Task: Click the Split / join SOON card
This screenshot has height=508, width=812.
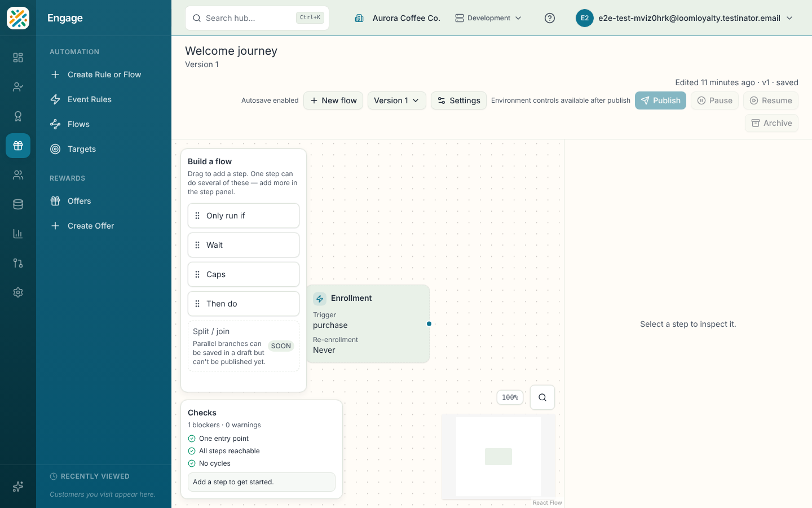Action: (244, 346)
